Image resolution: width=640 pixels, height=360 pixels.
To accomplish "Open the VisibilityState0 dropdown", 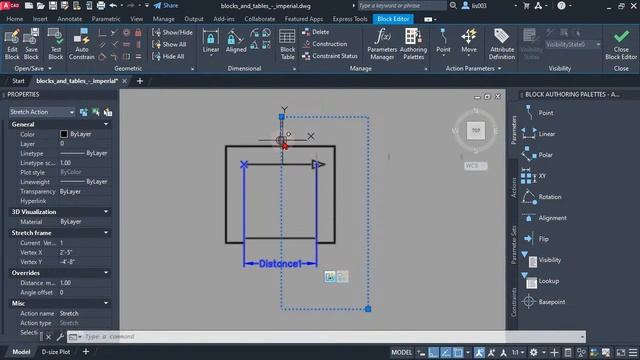I will [x=573, y=44].
